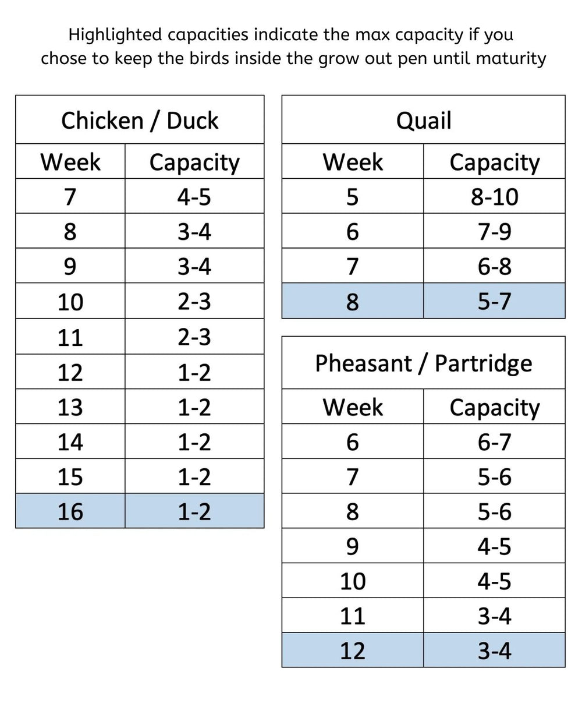Viewport: 582px width, 728px height.
Task: Click the Pheasant / Partridge table title
Action: 423,363
